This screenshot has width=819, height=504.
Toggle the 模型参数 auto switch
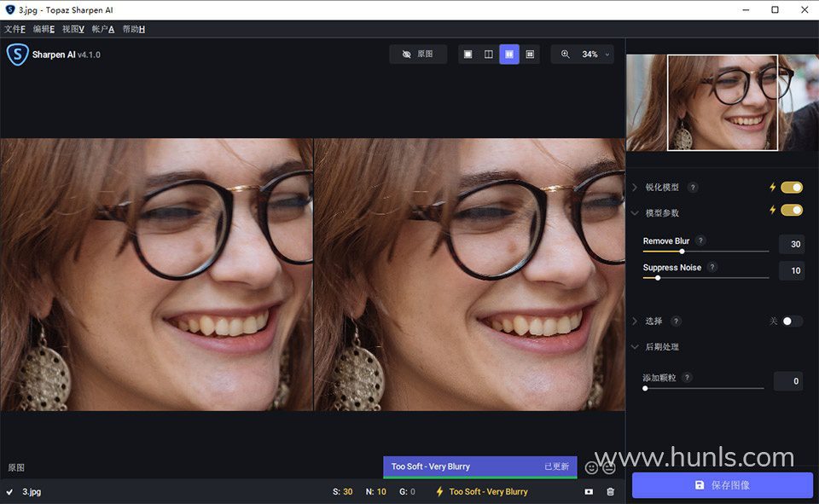click(792, 211)
